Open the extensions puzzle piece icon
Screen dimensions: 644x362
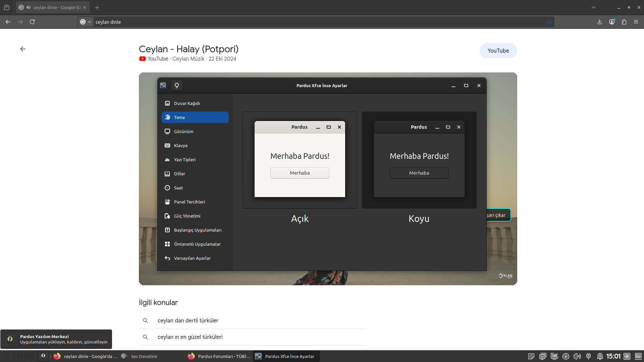click(624, 22)
